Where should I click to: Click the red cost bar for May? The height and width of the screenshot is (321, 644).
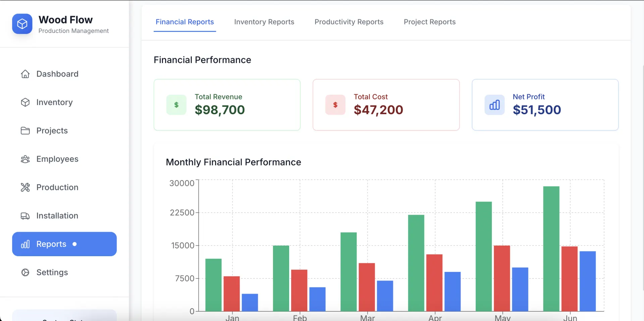point(502,278)
